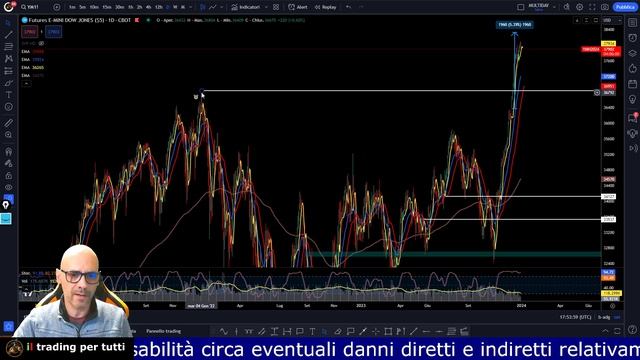
Task: Select the brush drawing tool
Action: click(x=9, y=83)
